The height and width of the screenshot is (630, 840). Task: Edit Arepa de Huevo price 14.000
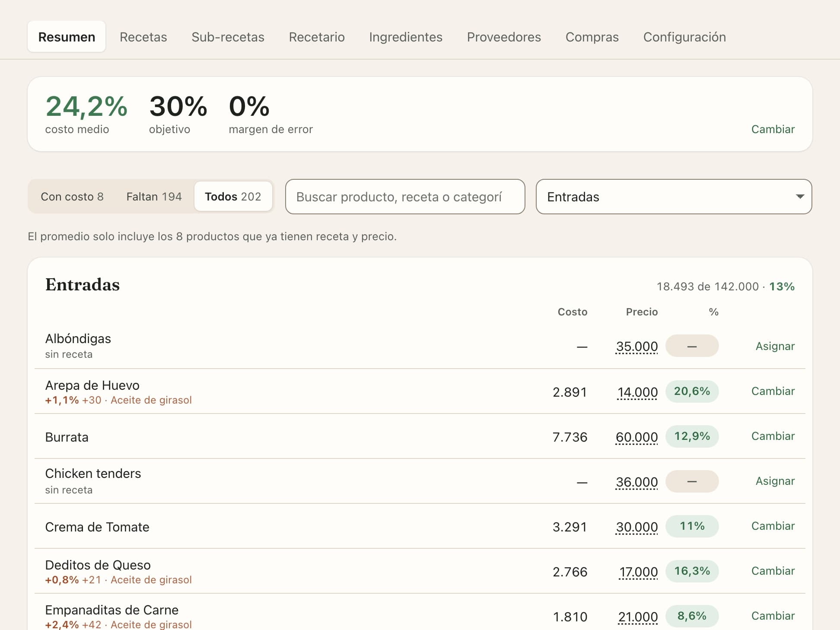(x=637, y=392)
